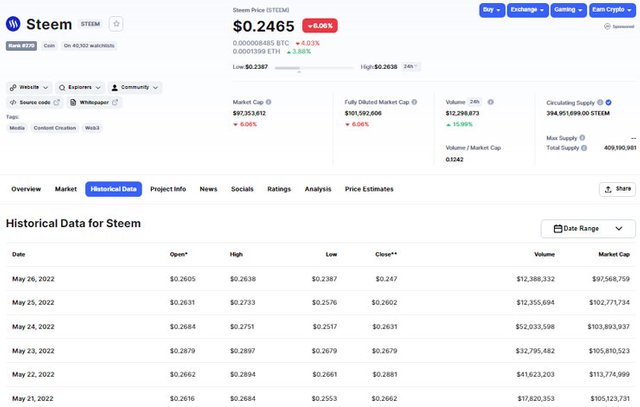Click the low/high price range slider
640x407 pixels.
314,68
